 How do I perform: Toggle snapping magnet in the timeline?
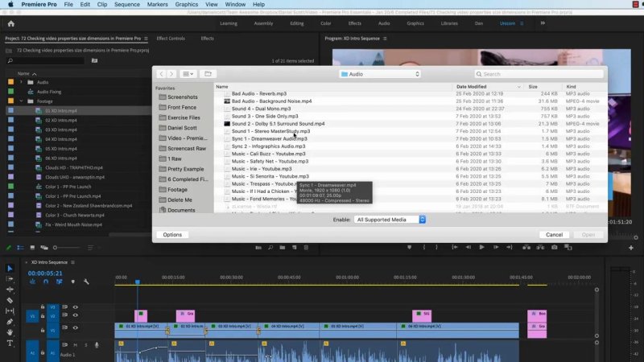point(46,282)
